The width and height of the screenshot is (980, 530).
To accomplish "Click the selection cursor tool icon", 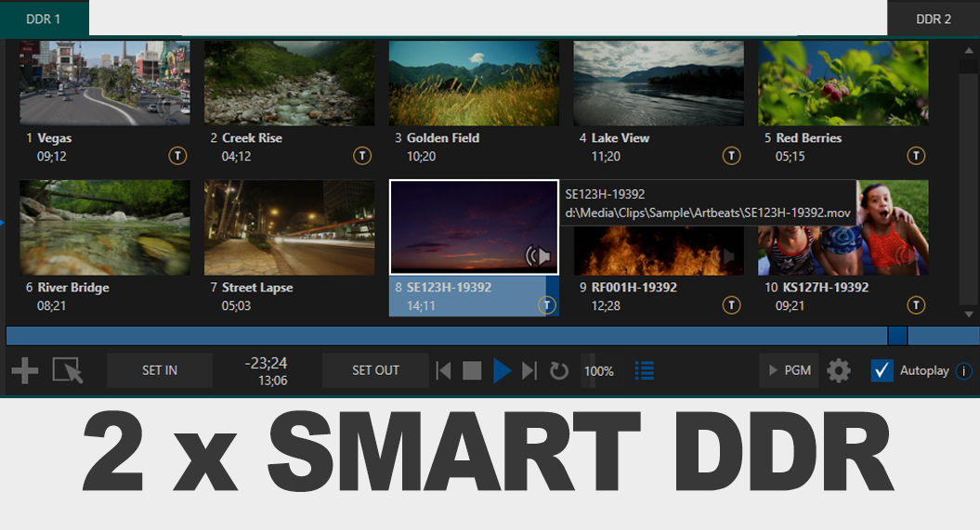I will point(68,371).
